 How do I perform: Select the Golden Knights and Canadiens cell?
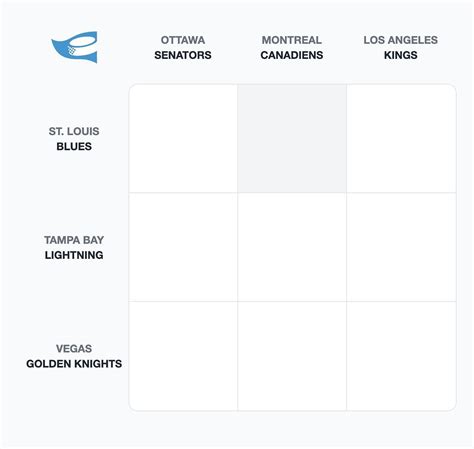[x=292, y=356]
